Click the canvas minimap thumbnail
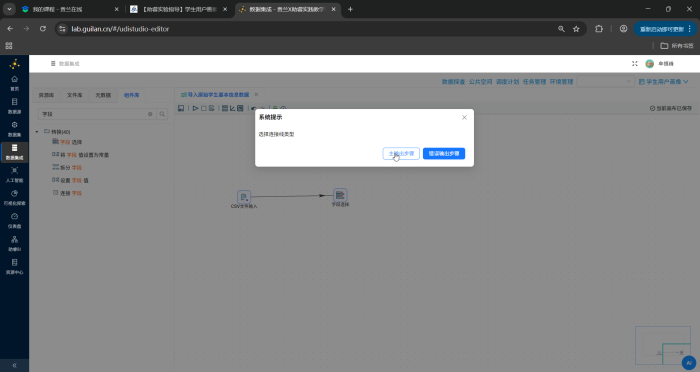The width and height of the screenshot is (700, 372). (662, 346)
